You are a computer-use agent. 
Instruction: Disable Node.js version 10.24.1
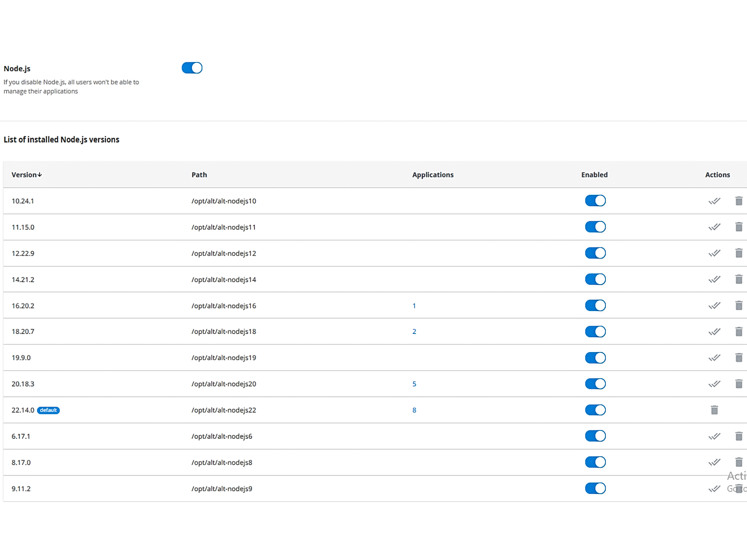(595, 200)
